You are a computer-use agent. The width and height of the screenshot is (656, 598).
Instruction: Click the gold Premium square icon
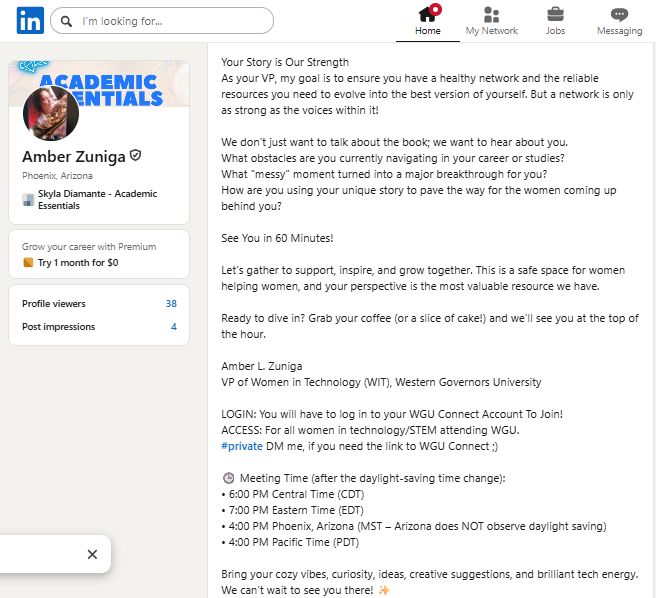(28, 263)
